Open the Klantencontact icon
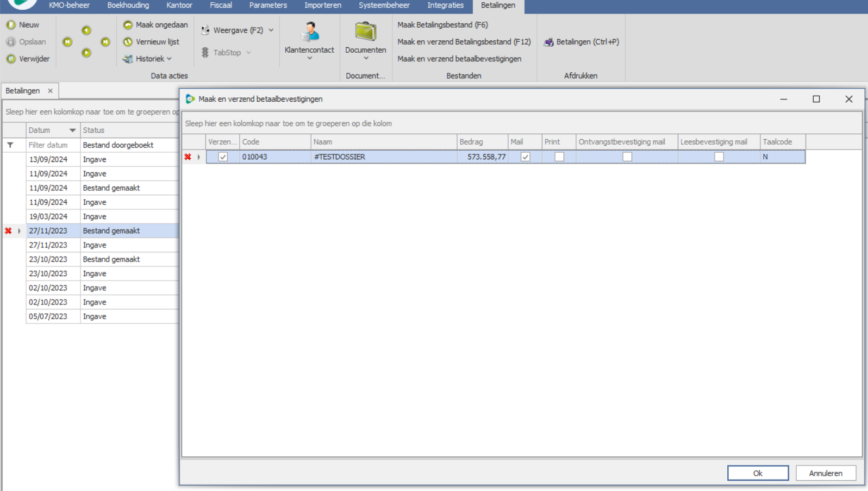The width and height of the screenshot is (868, 491). tap(309, 32)
